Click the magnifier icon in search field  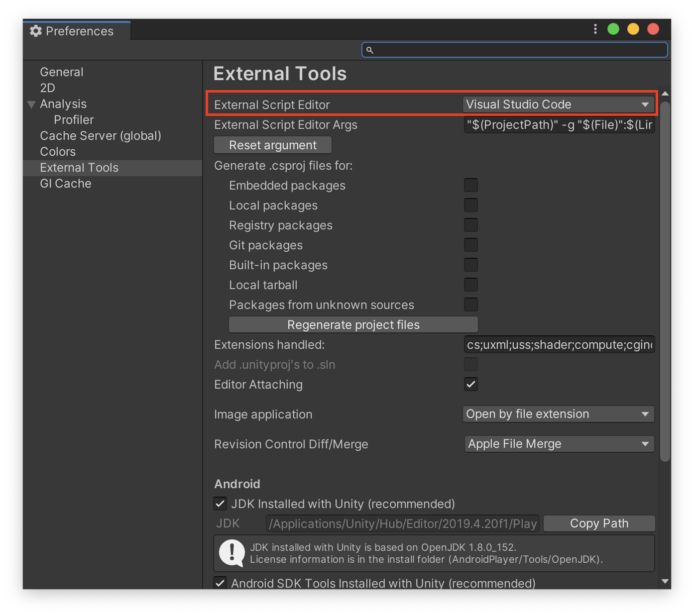click(x=370, y=50)
